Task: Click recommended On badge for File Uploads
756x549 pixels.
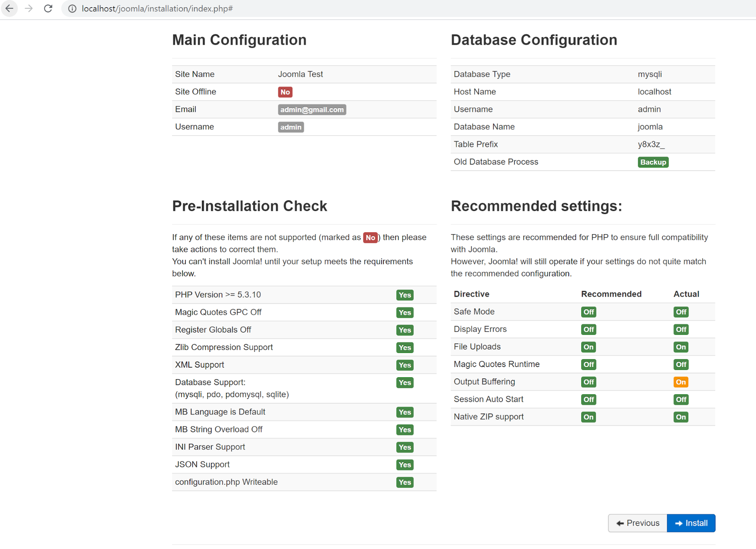Action: pos(588,347)
